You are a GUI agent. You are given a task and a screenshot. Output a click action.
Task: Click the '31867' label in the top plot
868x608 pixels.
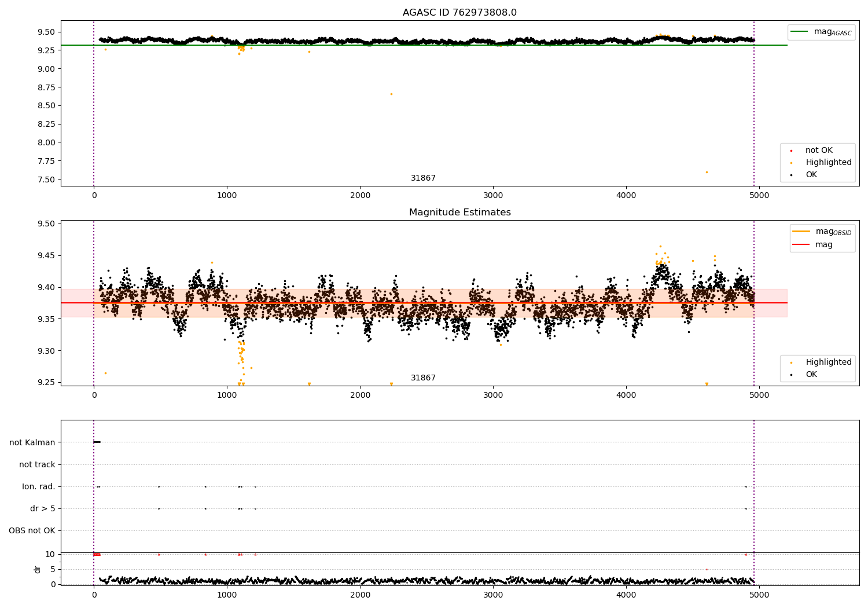[x=423, y=178]
